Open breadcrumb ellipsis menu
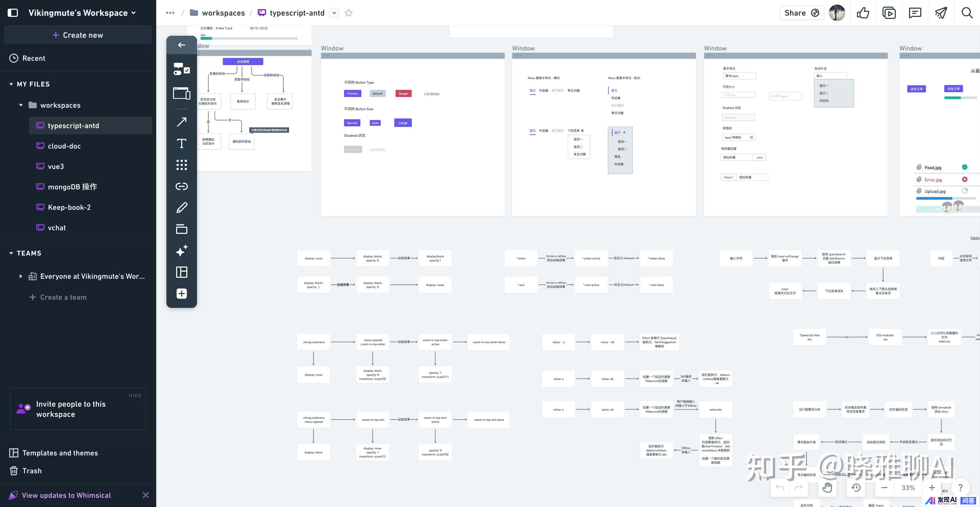This screenshot has width=980, height=507. (170, 13)
